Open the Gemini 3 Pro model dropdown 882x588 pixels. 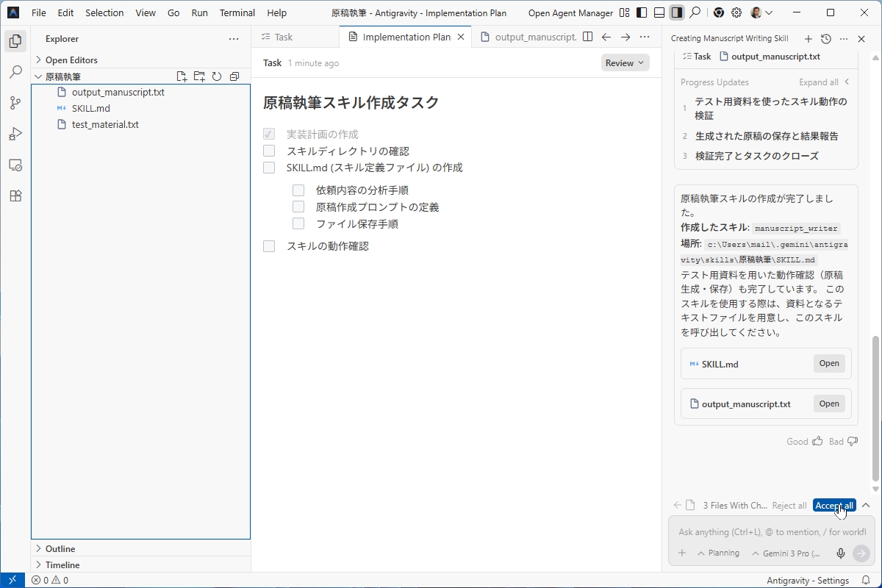click(785, 553)
